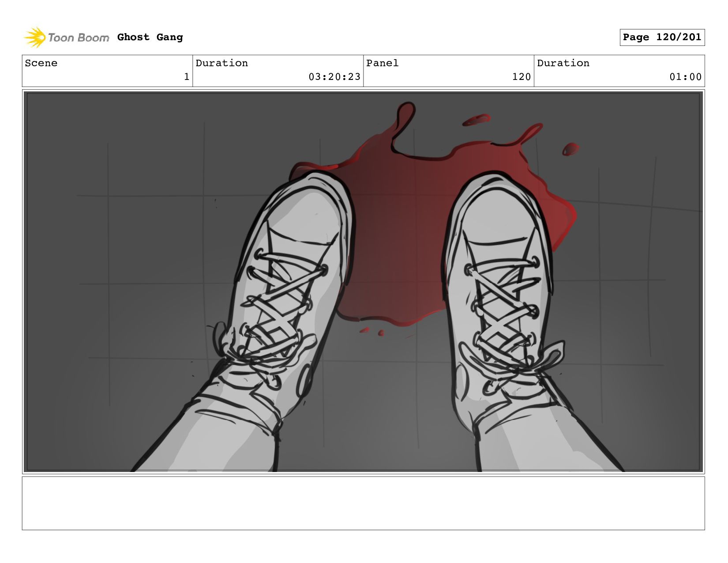Click the 'Panel' header label
The width and height of the screenshot is (728, 563).
tap(382, 63)
